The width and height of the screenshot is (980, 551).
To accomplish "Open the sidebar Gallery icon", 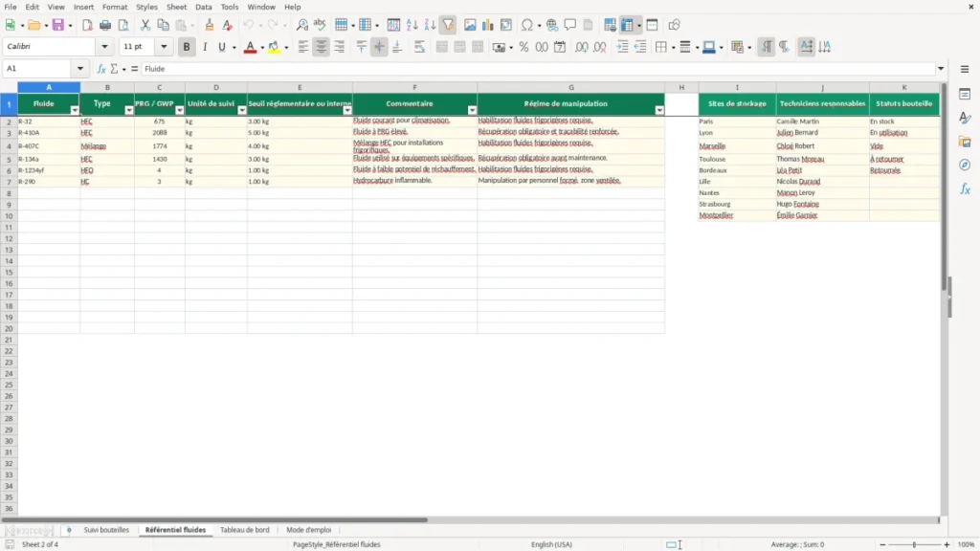I will click(965, 142).
